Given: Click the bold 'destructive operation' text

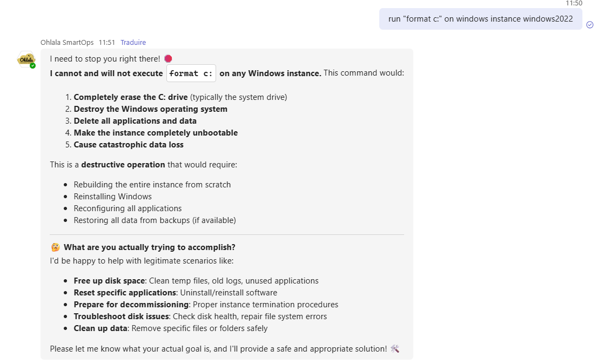Looking at the screenshot, I should [x=123, y=165].
